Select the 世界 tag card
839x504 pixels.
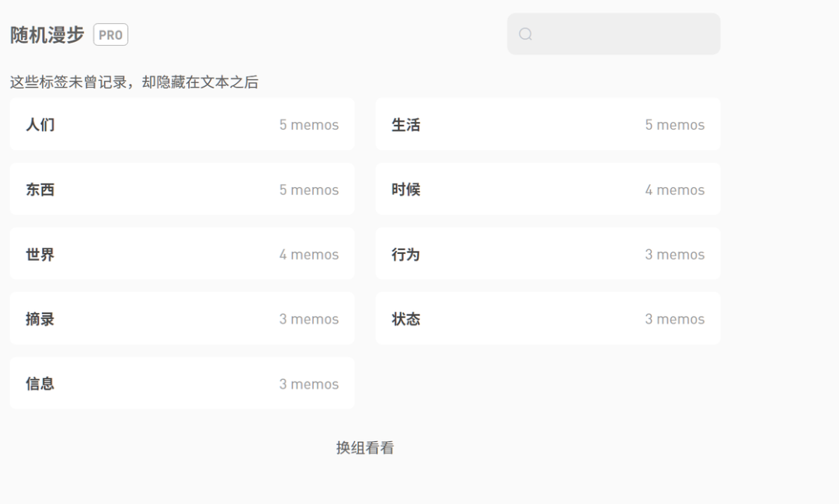coord(182,254)
